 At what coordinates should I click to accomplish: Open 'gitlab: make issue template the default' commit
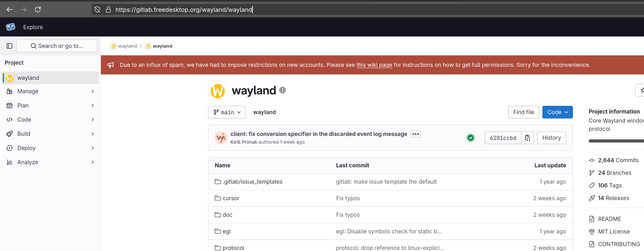(x=386, y=182)
